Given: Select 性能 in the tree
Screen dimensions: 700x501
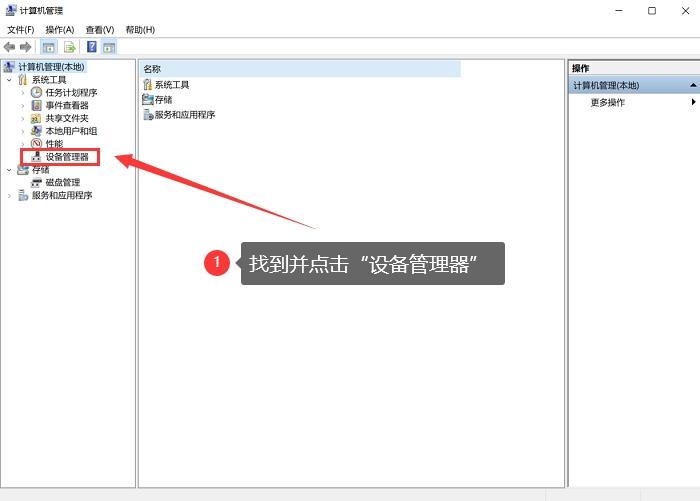Looking at the screenshot, I should [54, 144].
